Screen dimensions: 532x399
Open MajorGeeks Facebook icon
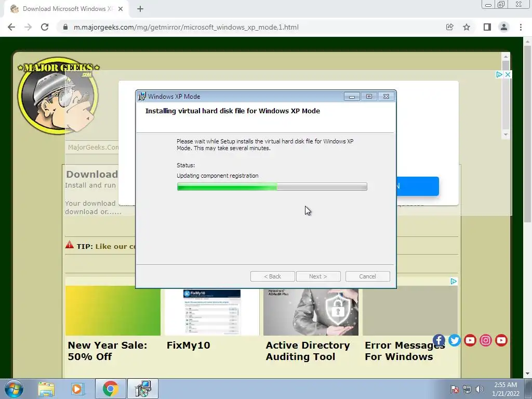pos(438,340)
